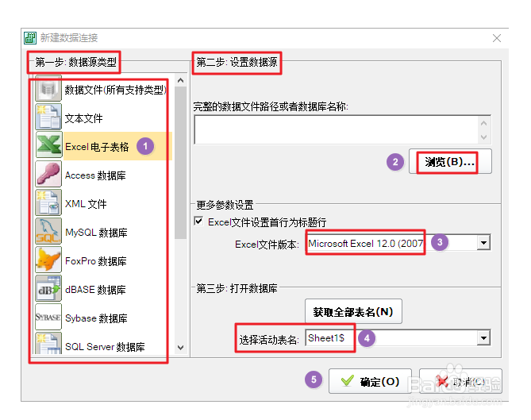Image resolution: width=531 pixels, height=420 pixels.
Task: Select 'MySQL 数据库' entry
Action: click(x=96, y=233)
